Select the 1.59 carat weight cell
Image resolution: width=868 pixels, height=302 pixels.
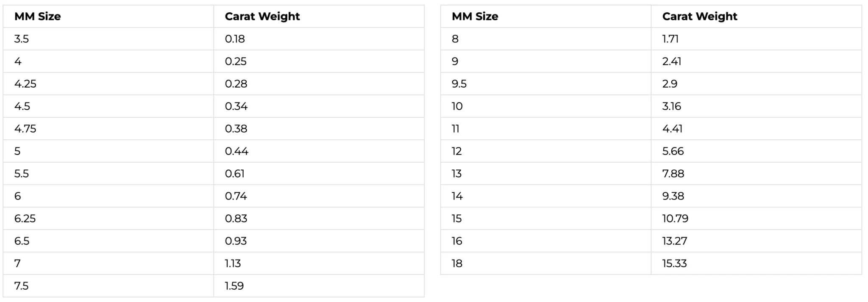pyautogui.click(x=234, y=286)
